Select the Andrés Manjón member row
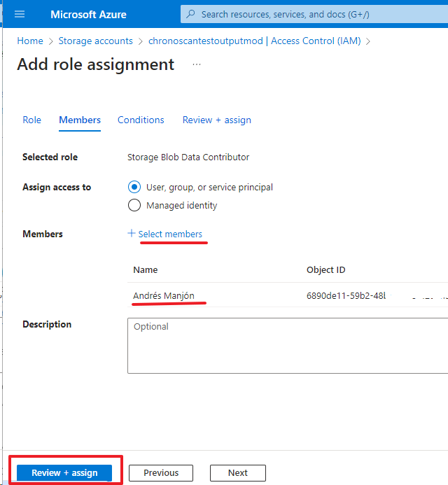The image size is (448, 485). [x=164, y=295]
